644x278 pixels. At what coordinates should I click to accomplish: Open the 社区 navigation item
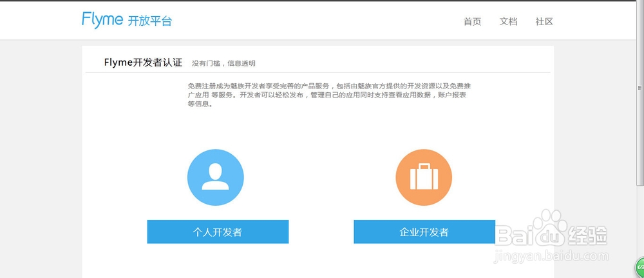pyautogui.click(x=544, y=22)
